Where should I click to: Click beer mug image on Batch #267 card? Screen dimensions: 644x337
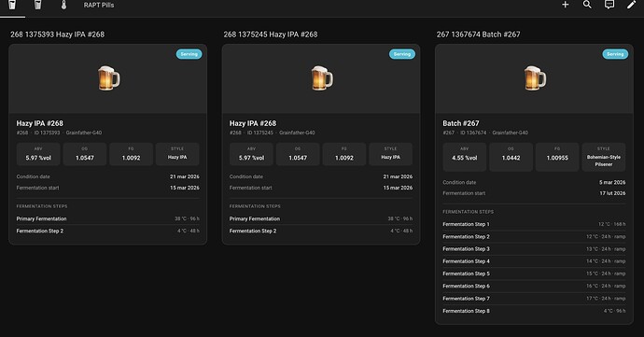coord(535,78)
